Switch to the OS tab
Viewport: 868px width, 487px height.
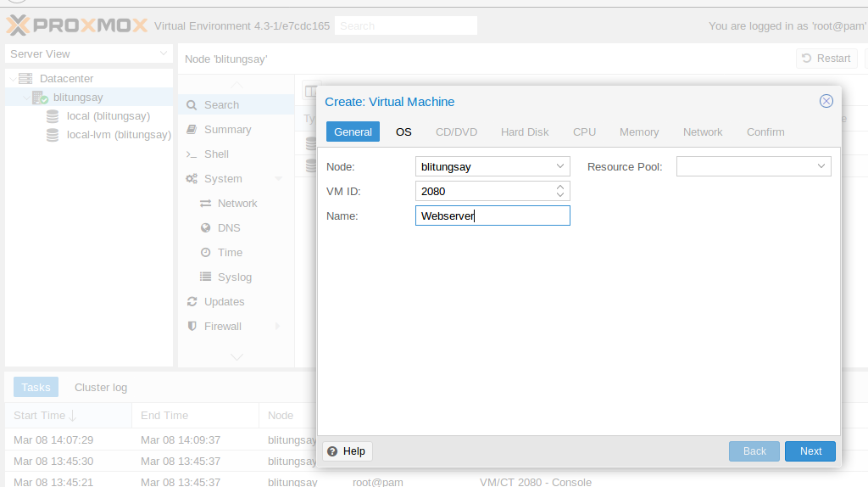403,132
